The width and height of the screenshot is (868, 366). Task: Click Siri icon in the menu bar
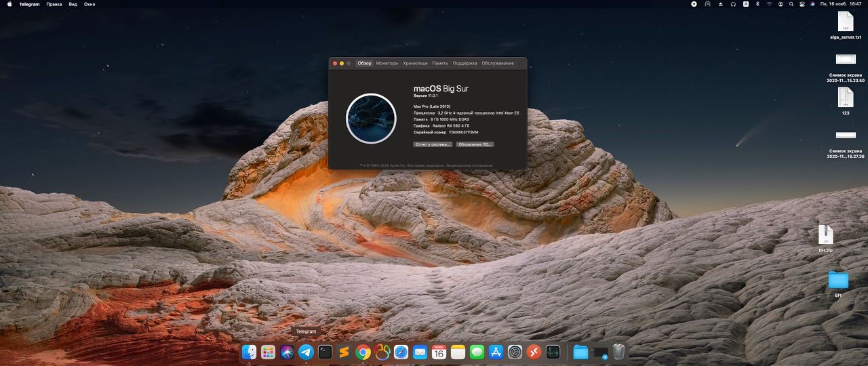tap(812, 4)
